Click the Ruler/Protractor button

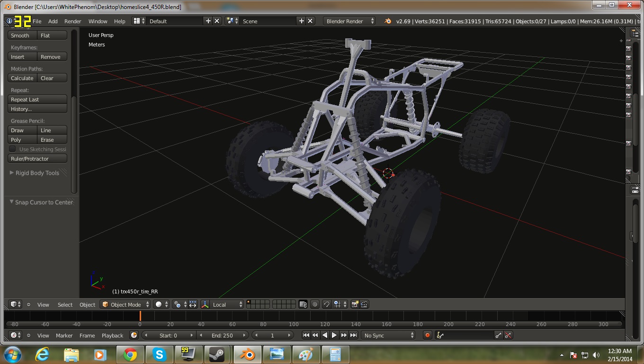tap(37, 159)
